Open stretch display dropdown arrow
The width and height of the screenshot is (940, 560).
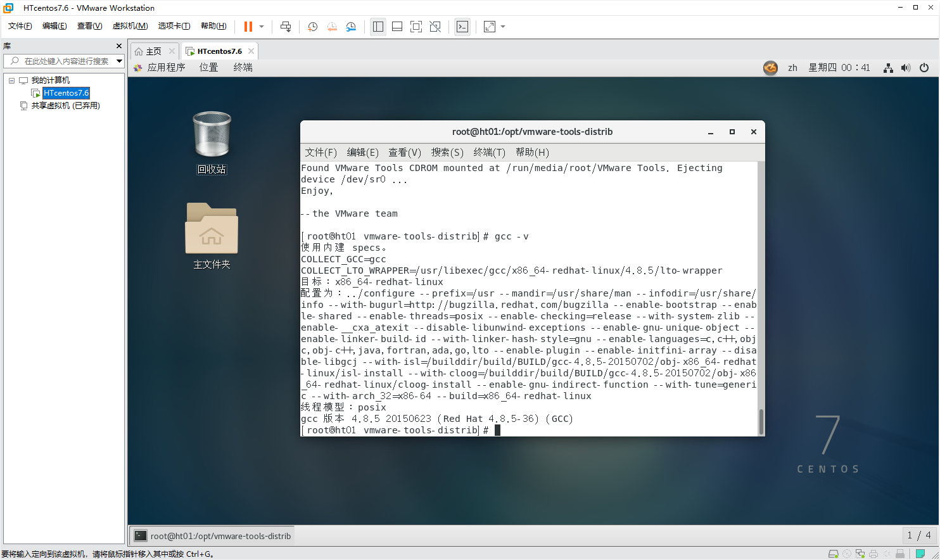click(x=503, y=27)
